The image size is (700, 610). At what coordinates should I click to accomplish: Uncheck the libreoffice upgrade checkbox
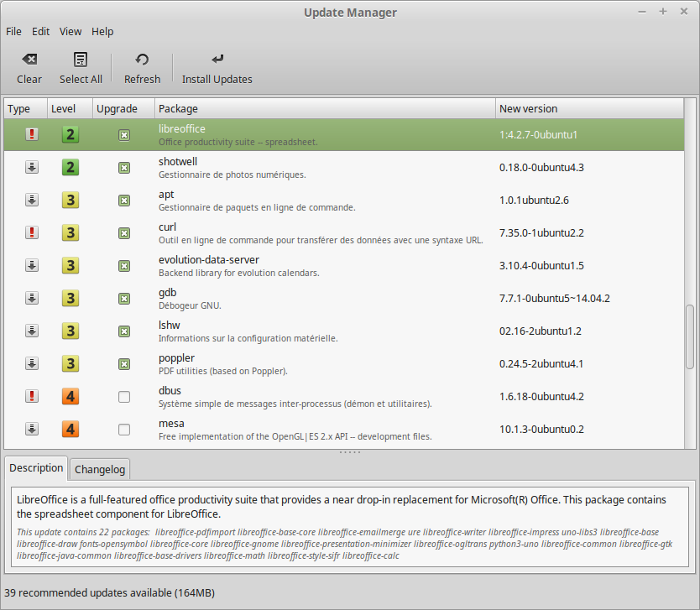click(x=124, y=135)
